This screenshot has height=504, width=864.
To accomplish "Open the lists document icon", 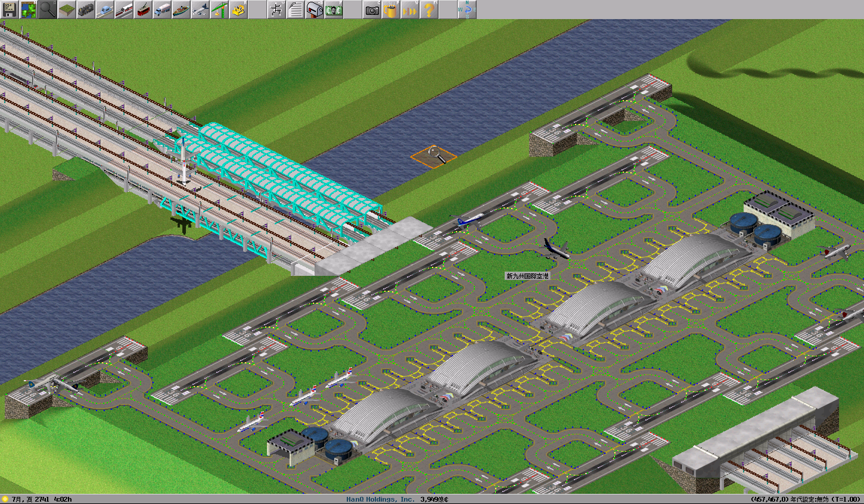I will pos(296,10).
